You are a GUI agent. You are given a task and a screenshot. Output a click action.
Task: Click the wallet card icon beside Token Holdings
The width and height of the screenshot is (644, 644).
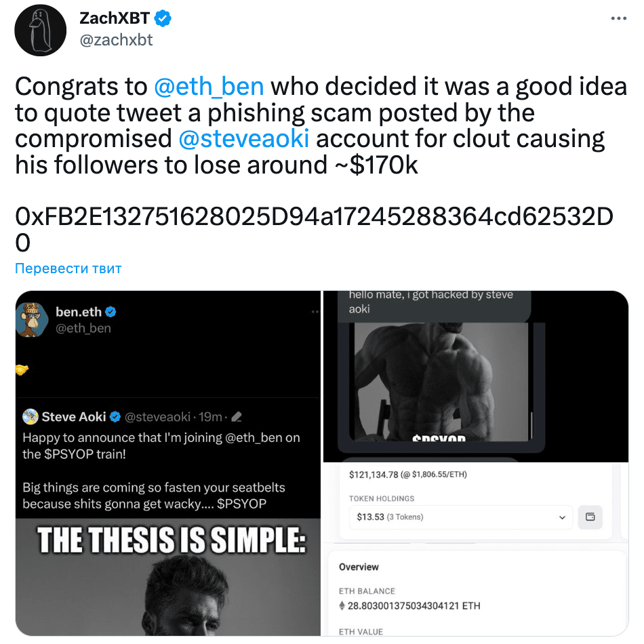pyautogui.click(x=590, y=517)
